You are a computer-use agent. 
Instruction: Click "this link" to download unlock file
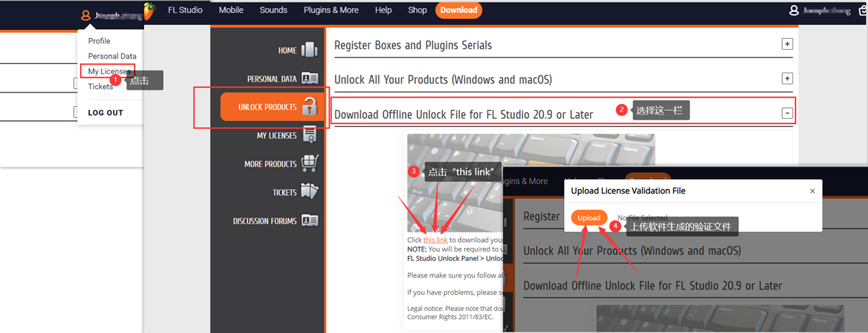(435, 240)
